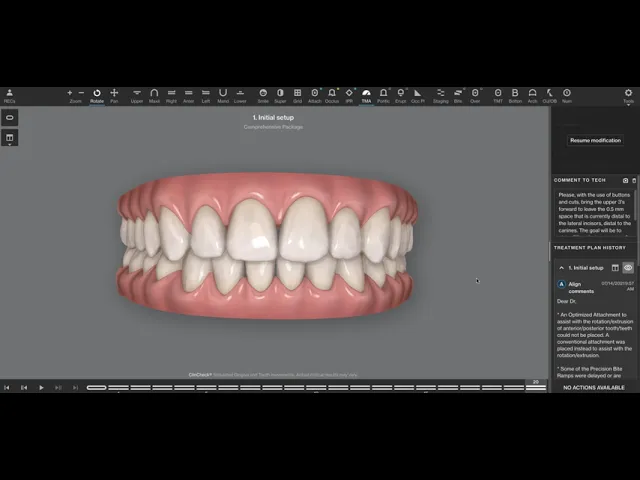Toggle IPR display

pyautogui.click(x=349, y=96)
